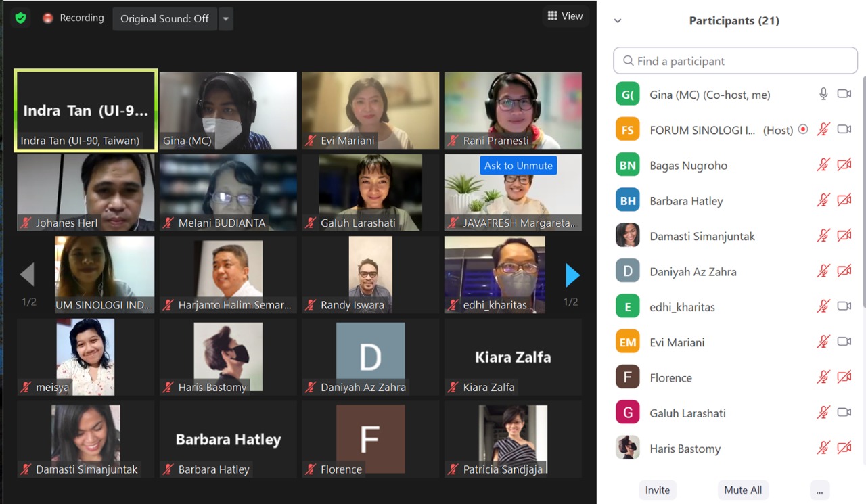Viewport: 866px width, 504px height.
Task: Toggle Original Sound: Off button
Action: click(x=164, y=19)
